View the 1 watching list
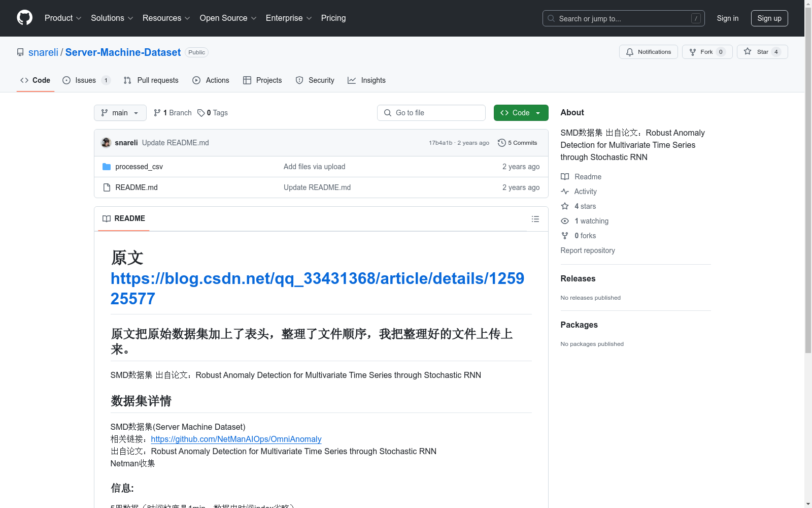This screenshot has width=812, height=508. [x=585, y=221]
